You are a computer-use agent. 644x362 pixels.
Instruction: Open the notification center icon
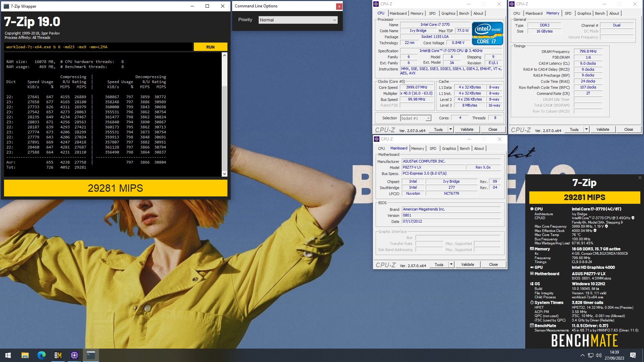pos(633,355)
